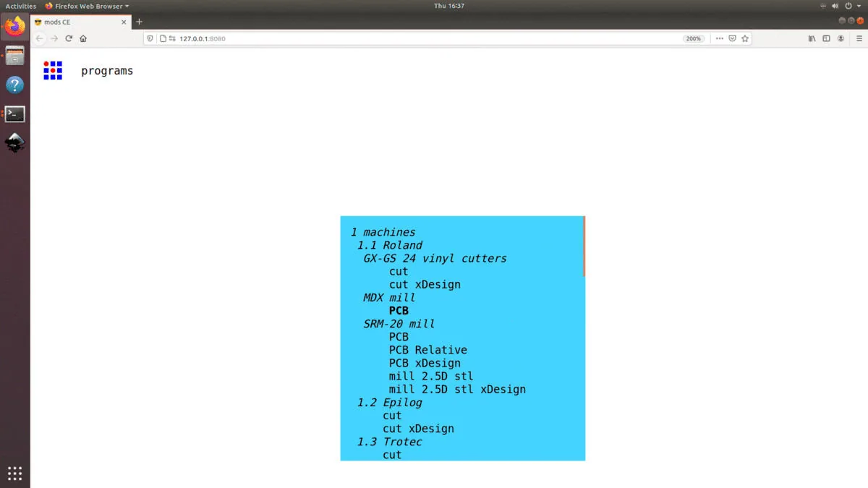This screenshot has width=868, height=488.
Task: Select cut xDesign under vinyl cutters
Action: tap(425, 284)
